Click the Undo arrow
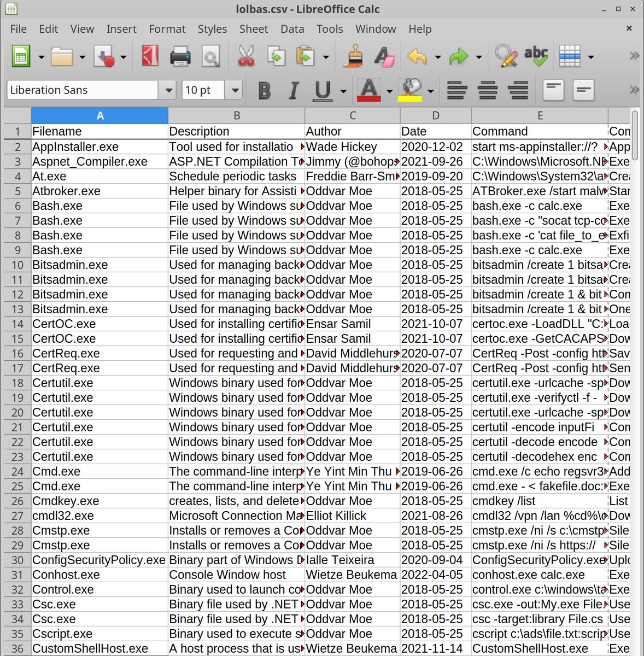This screenshot has width=644, height=656. 417,56
